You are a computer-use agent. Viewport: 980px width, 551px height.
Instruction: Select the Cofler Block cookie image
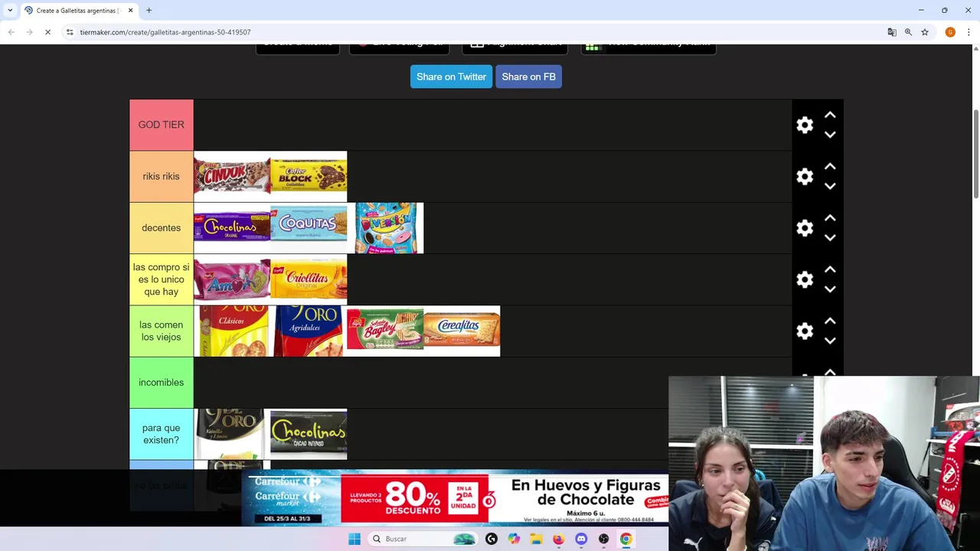point(309,176)
